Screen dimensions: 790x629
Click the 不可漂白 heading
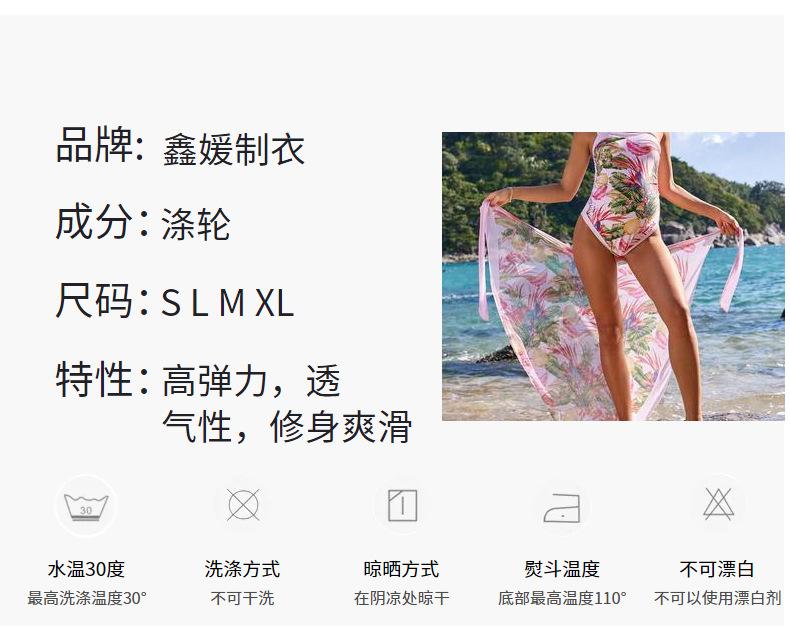click(717, 569)
